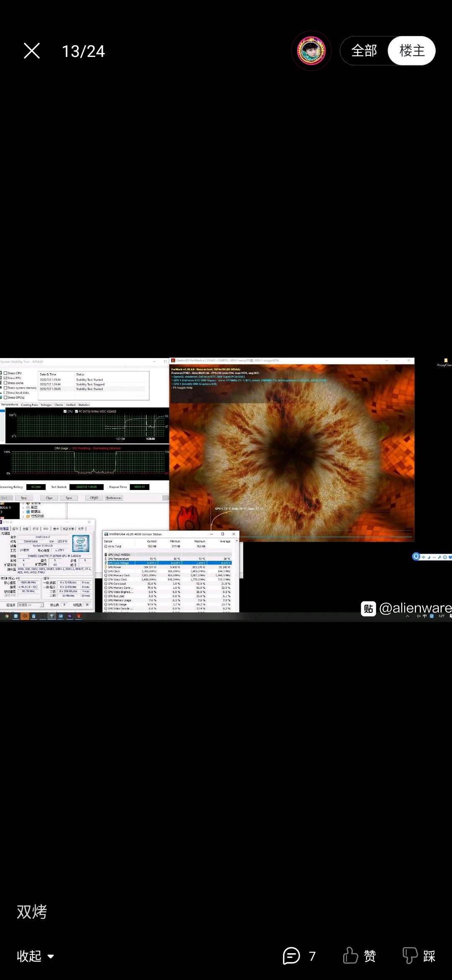This screenshot has width=452, height=980.
Task: Open AIDA64 Preferences button
Action: click(x=114, y=498)
